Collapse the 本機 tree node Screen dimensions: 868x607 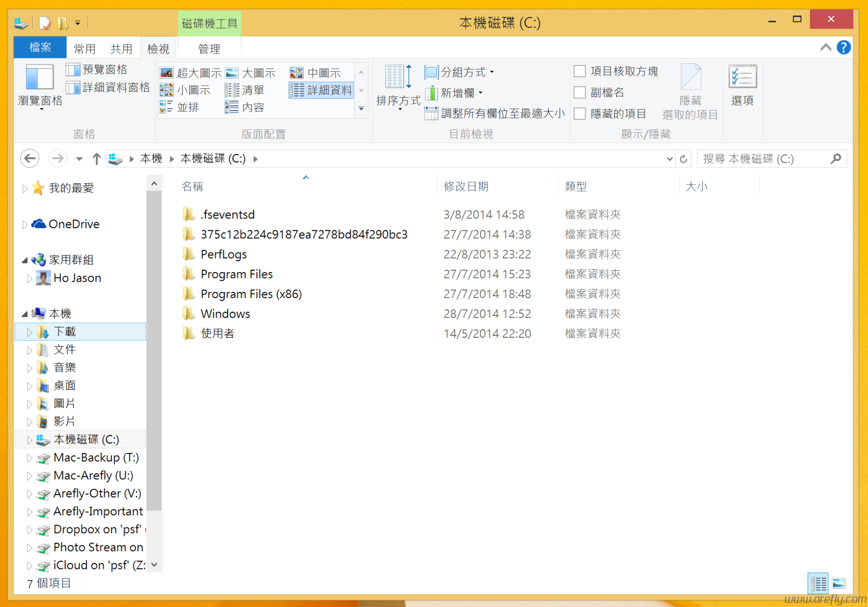(x=24, y=313)
